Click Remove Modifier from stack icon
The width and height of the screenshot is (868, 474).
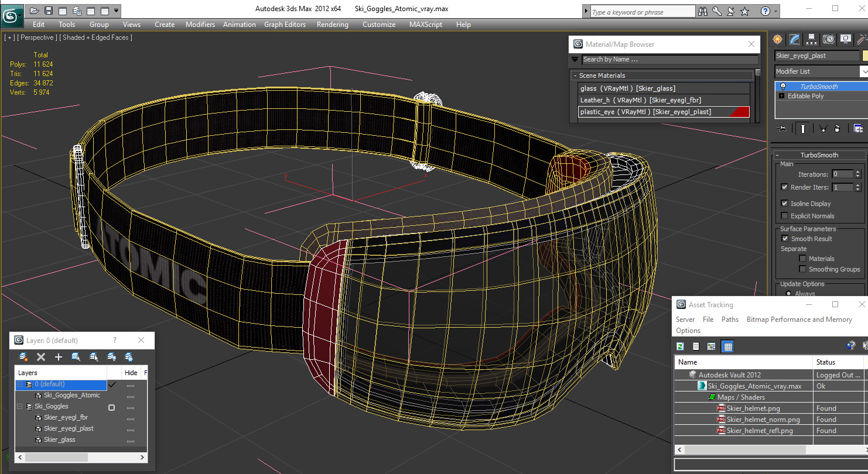[x=837, y=129]
